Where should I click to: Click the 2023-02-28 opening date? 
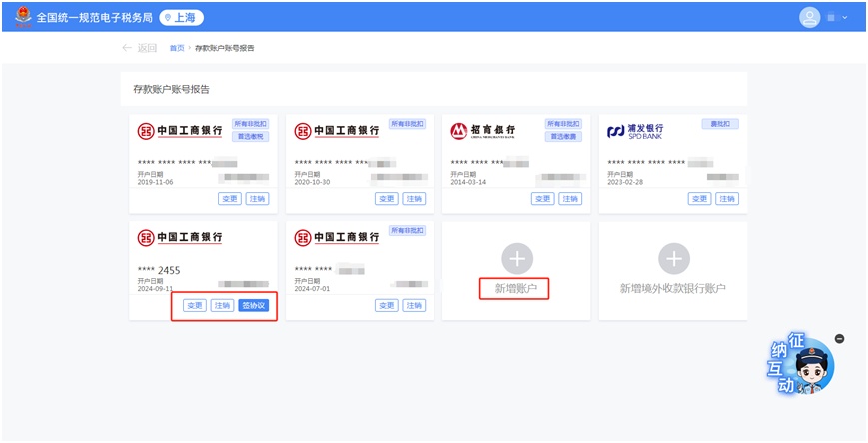coord(625,182)
